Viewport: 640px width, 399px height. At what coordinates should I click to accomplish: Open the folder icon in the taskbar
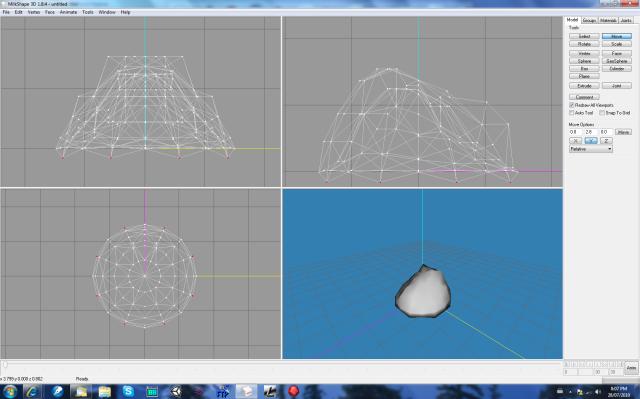(x=105, y=392)
